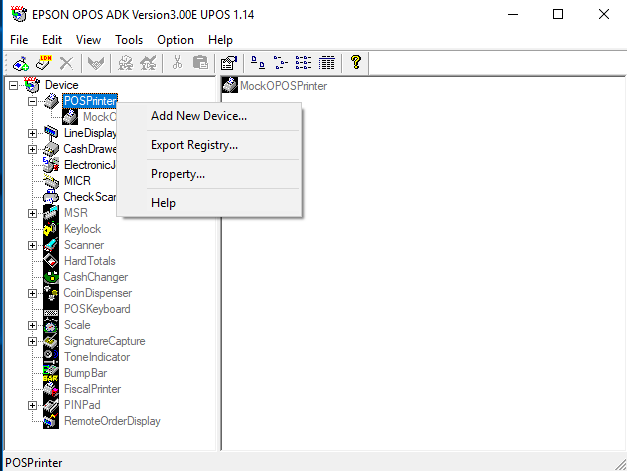Expand the Scale node
Image resolution: width=627 pixels, height=471 pixels.
coord(32,325)
